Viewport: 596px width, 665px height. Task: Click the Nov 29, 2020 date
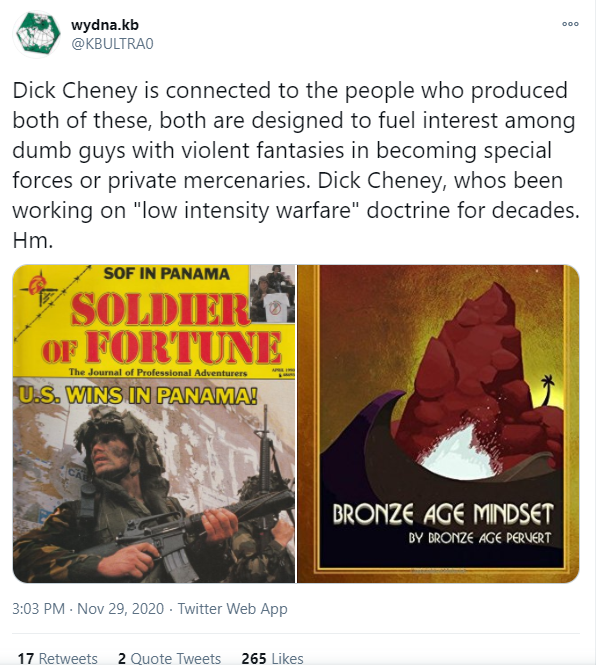[120, 609]
